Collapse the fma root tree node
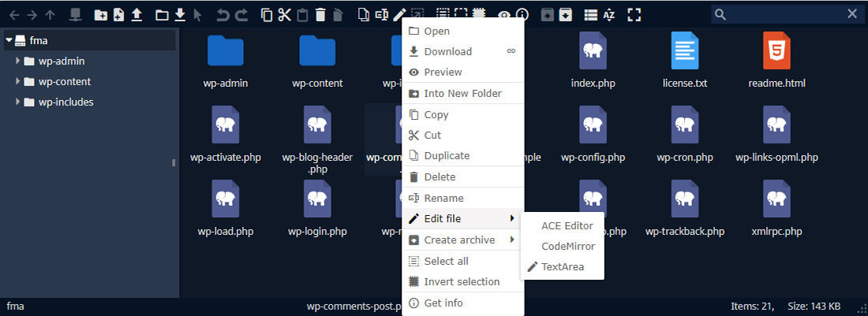Viewport: 868px width, 316px height. [9, 40]
